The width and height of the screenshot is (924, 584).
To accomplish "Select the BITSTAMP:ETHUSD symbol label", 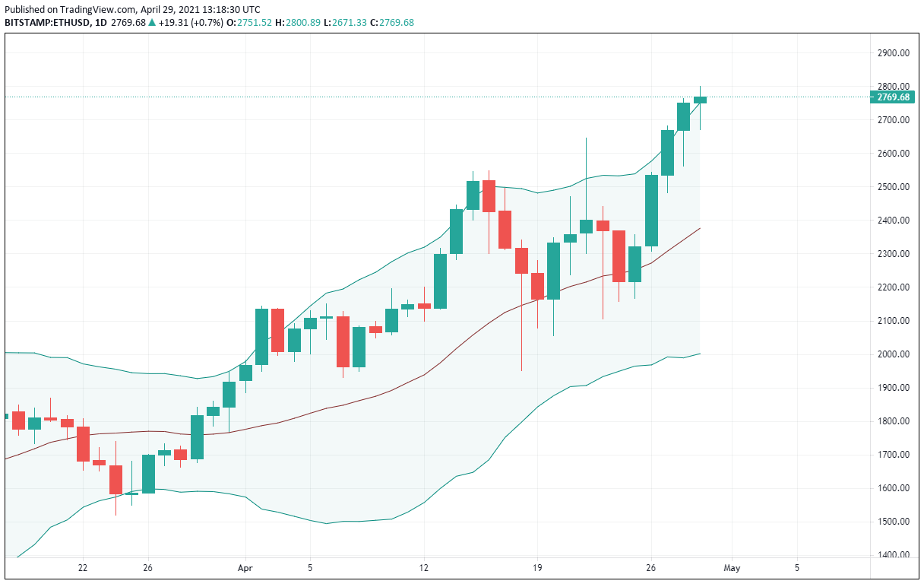I will [46, 23].
